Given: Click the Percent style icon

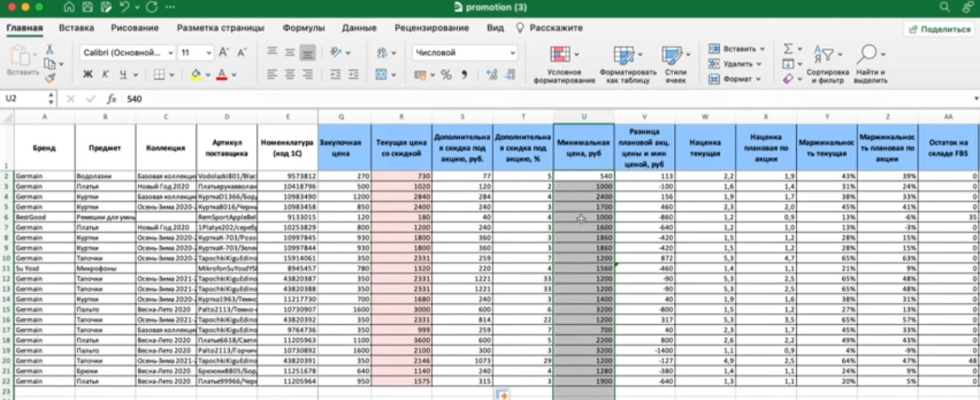Looking at the screenshot, I should 446,75.
